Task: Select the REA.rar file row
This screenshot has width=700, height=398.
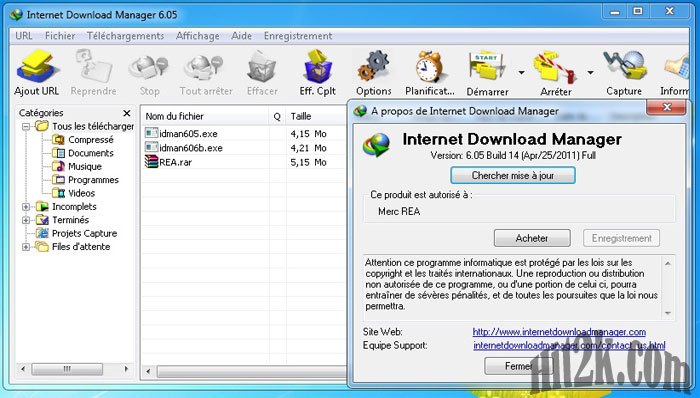Action: [x=244, y=162]
